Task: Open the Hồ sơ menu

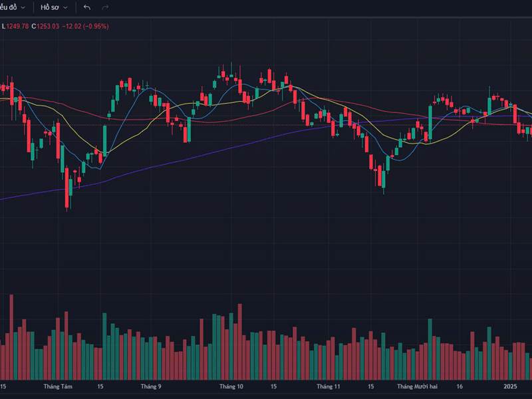Action: click(48, 7)
